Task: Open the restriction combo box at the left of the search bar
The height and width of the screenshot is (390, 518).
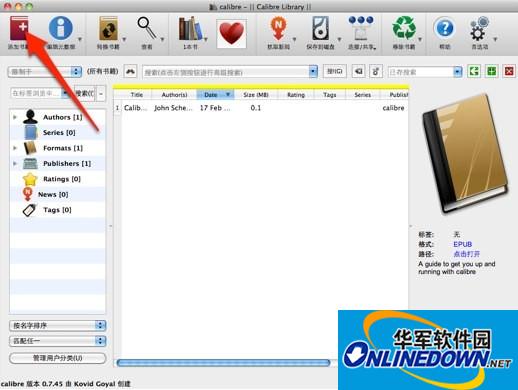Action: 45,72
